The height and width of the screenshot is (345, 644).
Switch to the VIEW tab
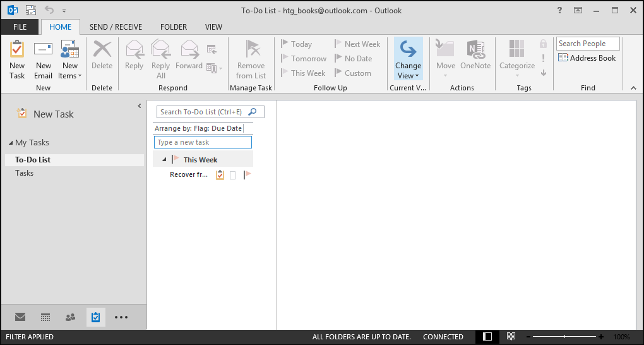click(213, 27)
